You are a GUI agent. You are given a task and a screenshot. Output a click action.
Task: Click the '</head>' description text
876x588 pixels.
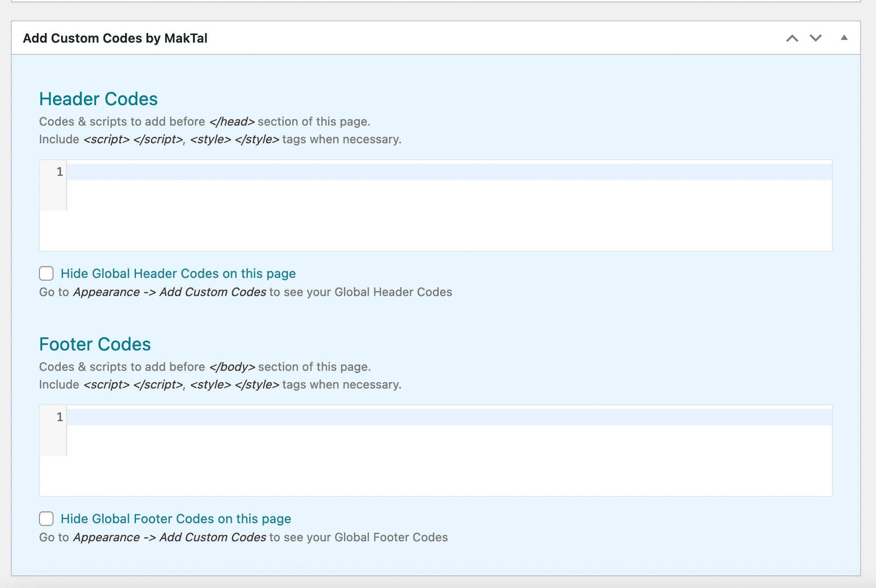pyautogui.click(x=232, y=122)
